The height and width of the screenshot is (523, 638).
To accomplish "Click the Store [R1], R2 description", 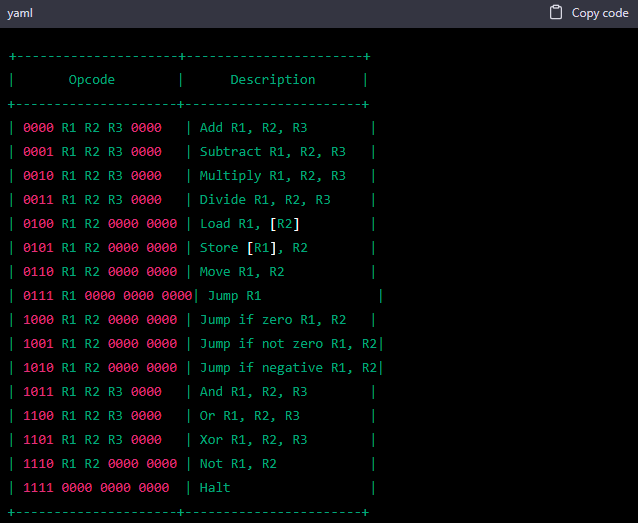I will (253, 248).
